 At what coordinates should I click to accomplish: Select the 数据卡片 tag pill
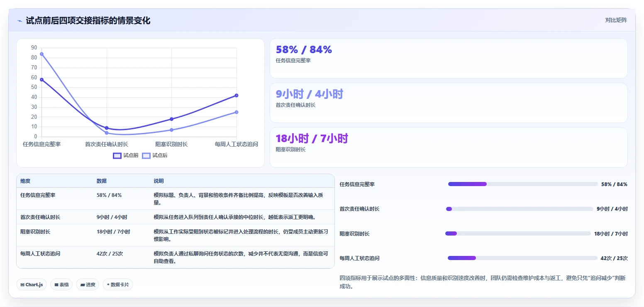[x=118, y=285]
